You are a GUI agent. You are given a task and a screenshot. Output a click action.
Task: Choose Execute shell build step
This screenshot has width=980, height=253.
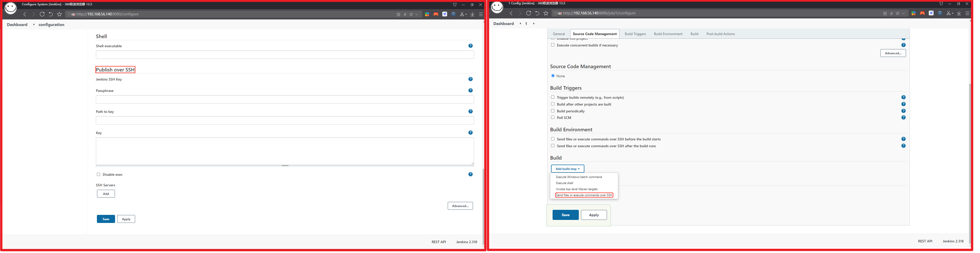[x=565, y=183]
